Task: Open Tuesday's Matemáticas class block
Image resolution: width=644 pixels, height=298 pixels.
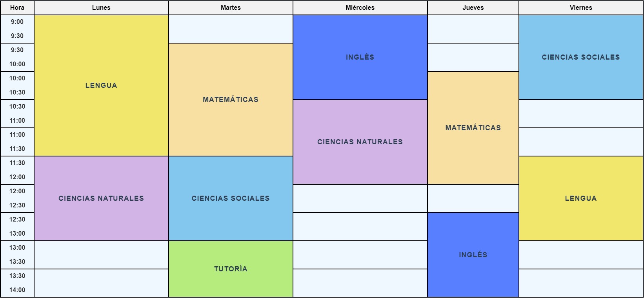Action: click(x=231, y=100)
